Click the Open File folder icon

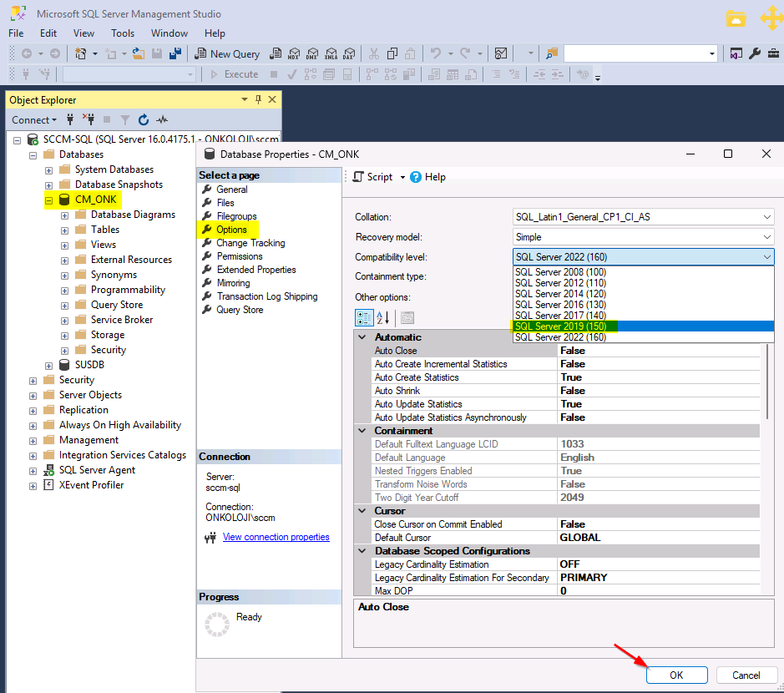[139, 53]
